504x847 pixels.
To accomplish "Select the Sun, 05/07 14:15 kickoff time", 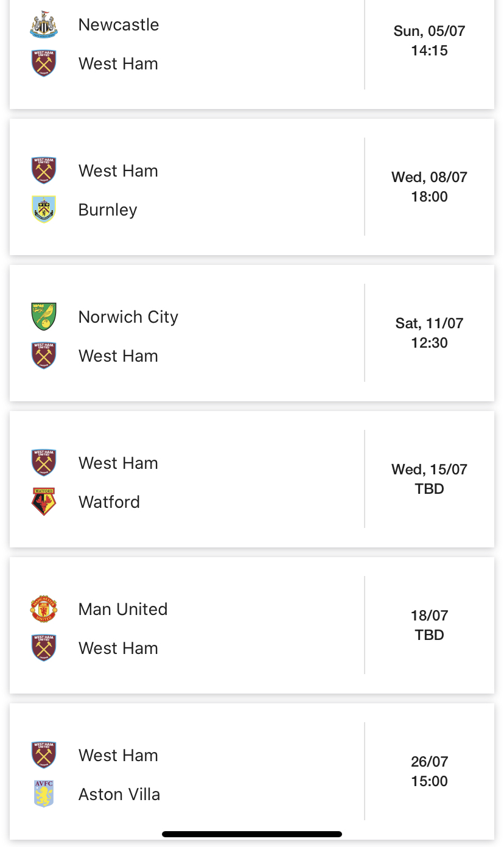I will 430,41.
